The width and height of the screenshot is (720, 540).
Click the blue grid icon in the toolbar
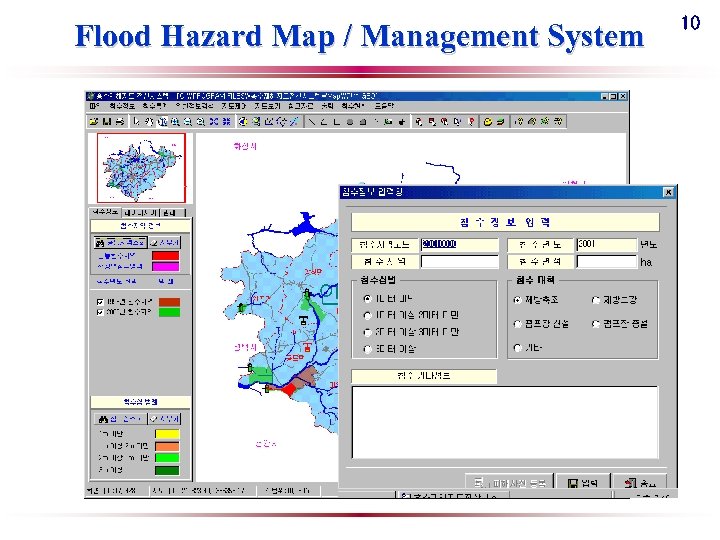(226, 122)
